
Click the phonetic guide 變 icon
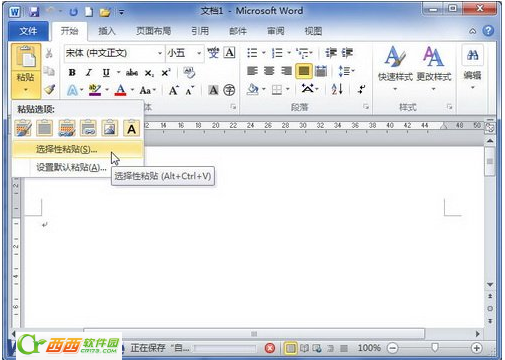pyautogui.click(x=213, y=53)
